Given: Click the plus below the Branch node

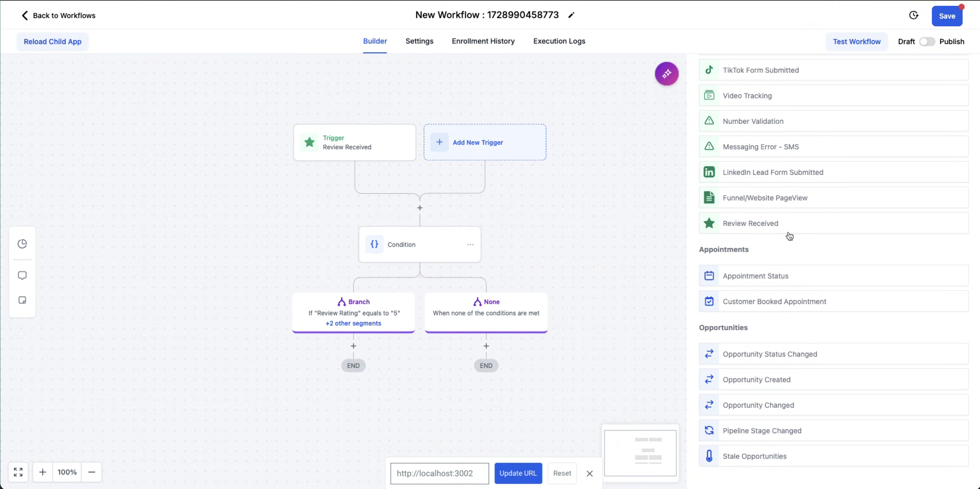Looking at the screenshot, I should coord(353,346).
